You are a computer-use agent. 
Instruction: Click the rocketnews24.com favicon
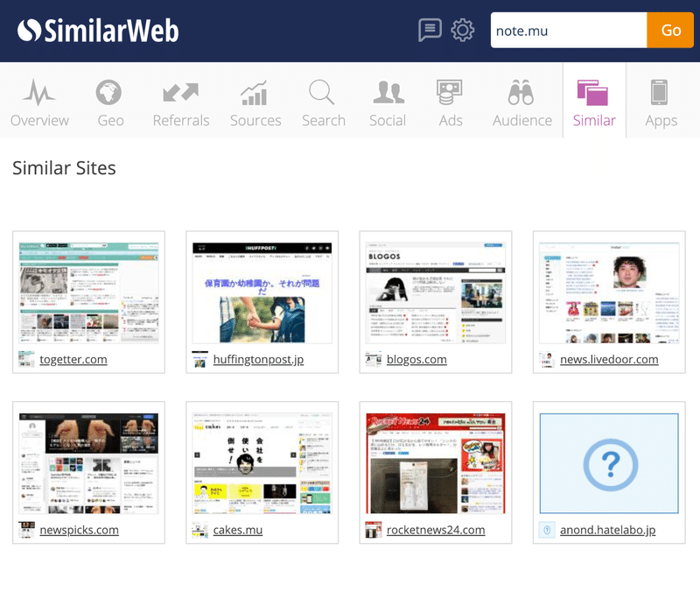pyautogui.click(x=374, y=530)
